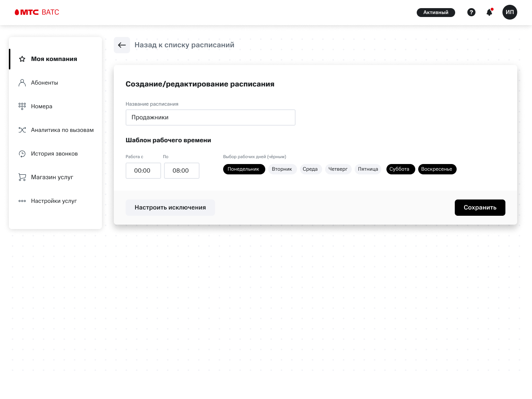Select the Моя компания star icon
The image size is (532, 399).
coord(22,59)
